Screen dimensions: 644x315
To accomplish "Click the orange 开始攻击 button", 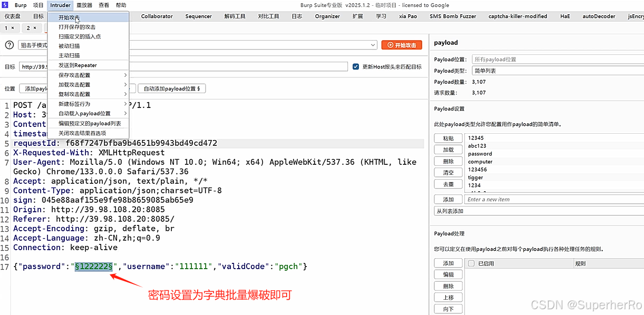I will (x=402, y=45).
